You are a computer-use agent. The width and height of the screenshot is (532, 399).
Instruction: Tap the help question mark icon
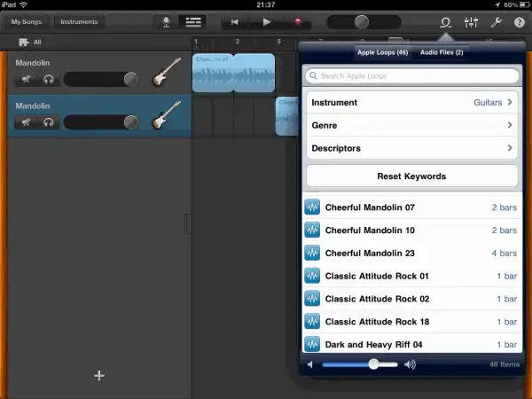tap(520, 22)
